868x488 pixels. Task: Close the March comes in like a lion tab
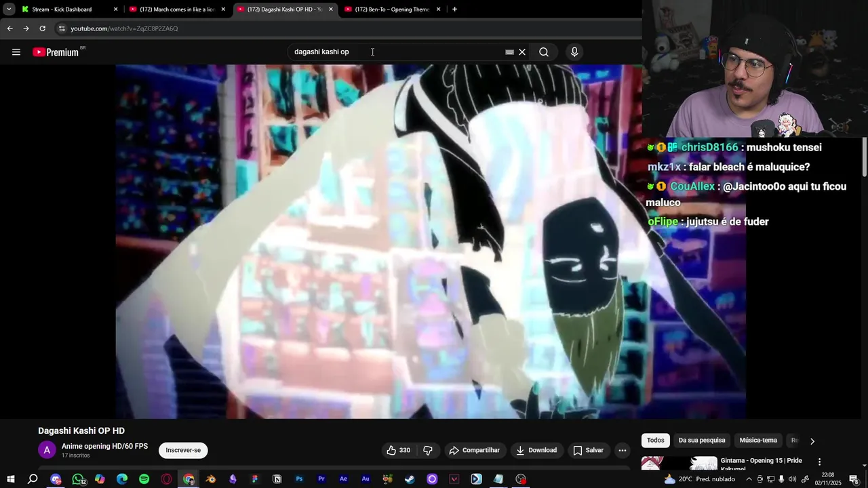[x=223, y=9]
